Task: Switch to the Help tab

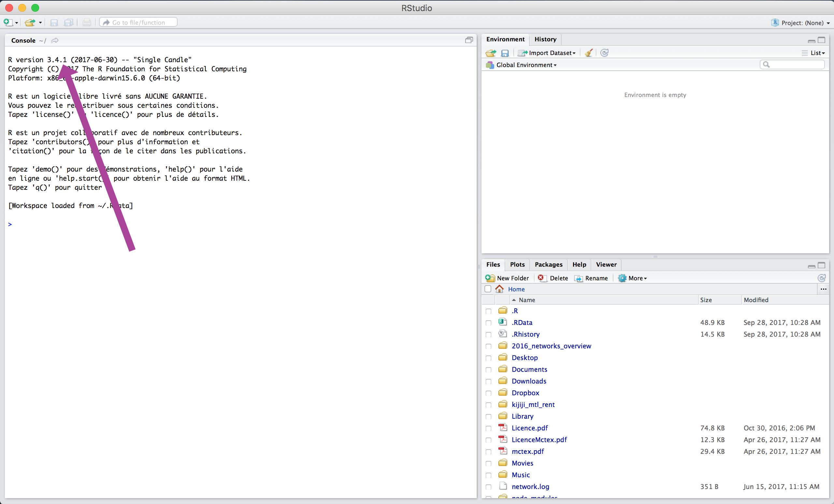Action: 579,264
